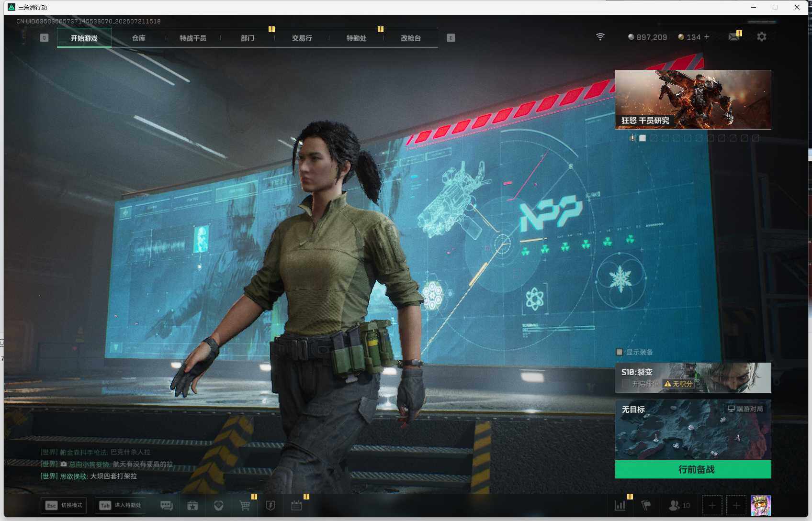Click the chat message from 帕金森抖手枪法
Viewport: 812px width, 521px height.
click(x=96, y=452)
